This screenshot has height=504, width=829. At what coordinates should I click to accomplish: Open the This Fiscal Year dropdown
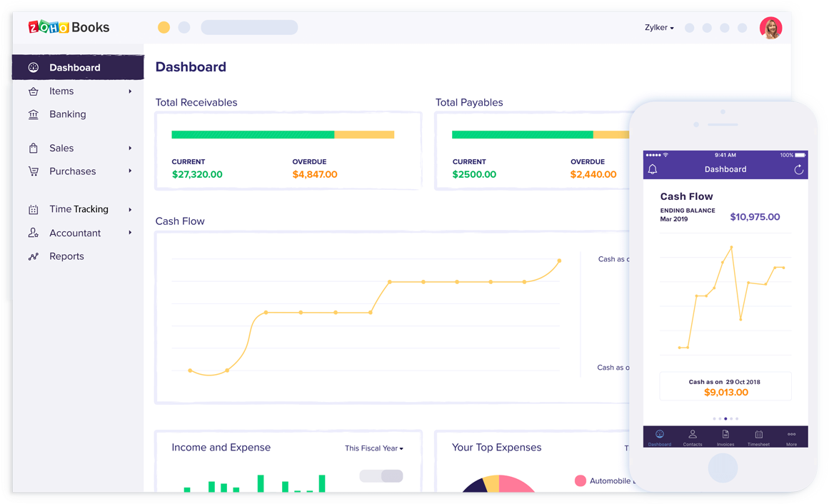click(373, 448)
